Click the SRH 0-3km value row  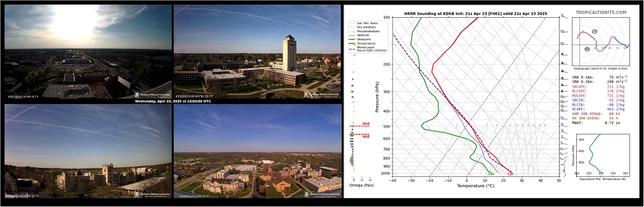600,82
